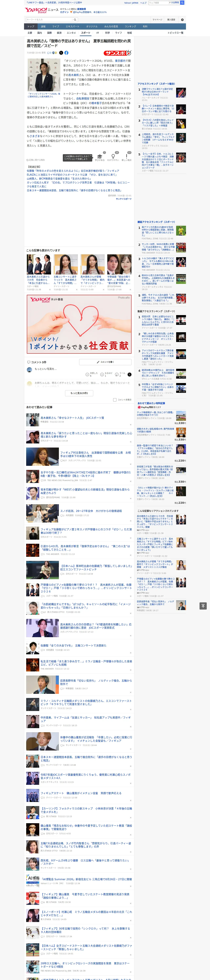
Task: Share the comment on X
Action: pyautogui.click(x=129, y=374)
